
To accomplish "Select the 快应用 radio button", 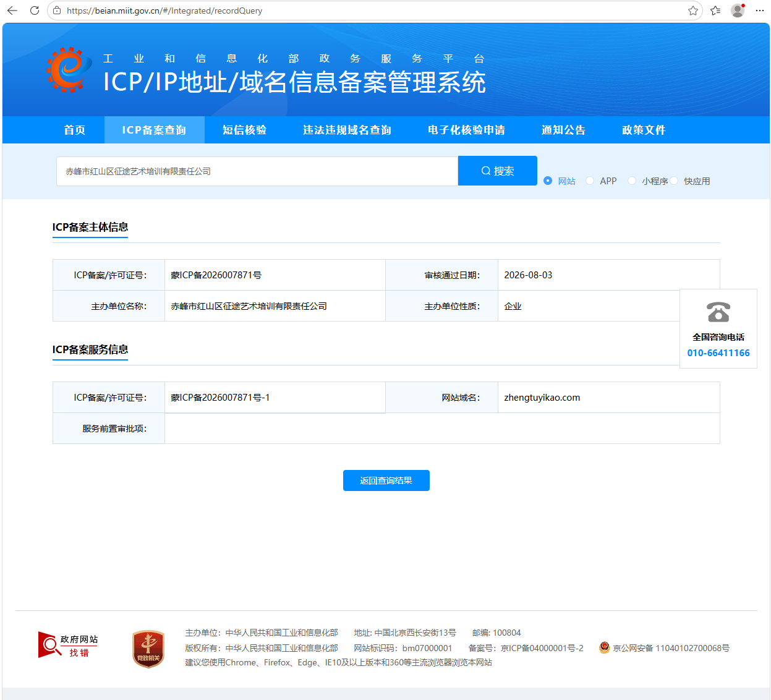I will (x=674, y=181).
